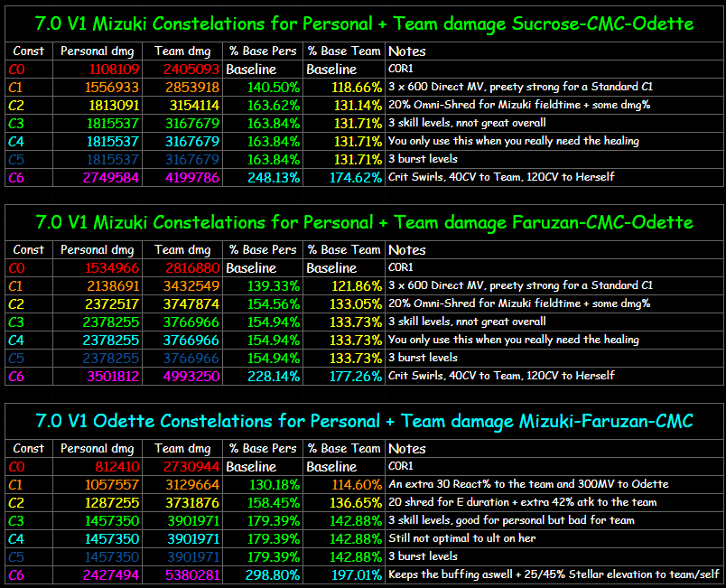Click the Const header in Sucrose table
Viewport: 726px width, 588px height.
pyautogui.click(x=28, y=51)
